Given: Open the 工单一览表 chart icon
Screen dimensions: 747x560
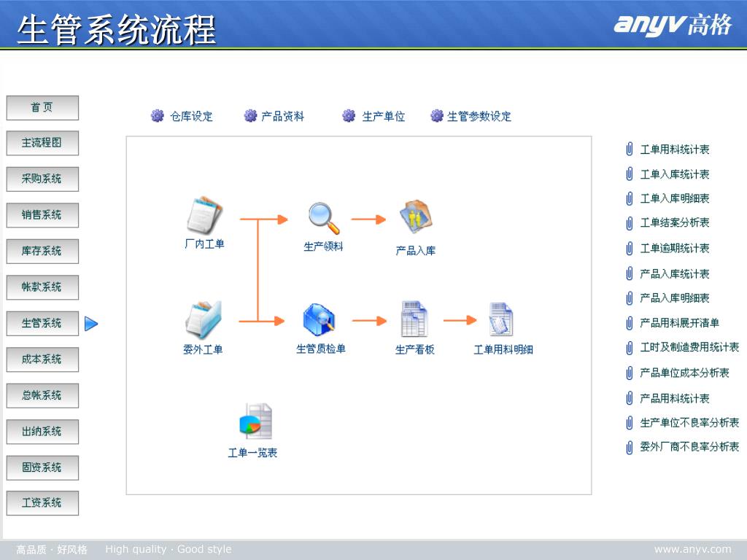Looking at the screenshot, I should click(255, 421).
